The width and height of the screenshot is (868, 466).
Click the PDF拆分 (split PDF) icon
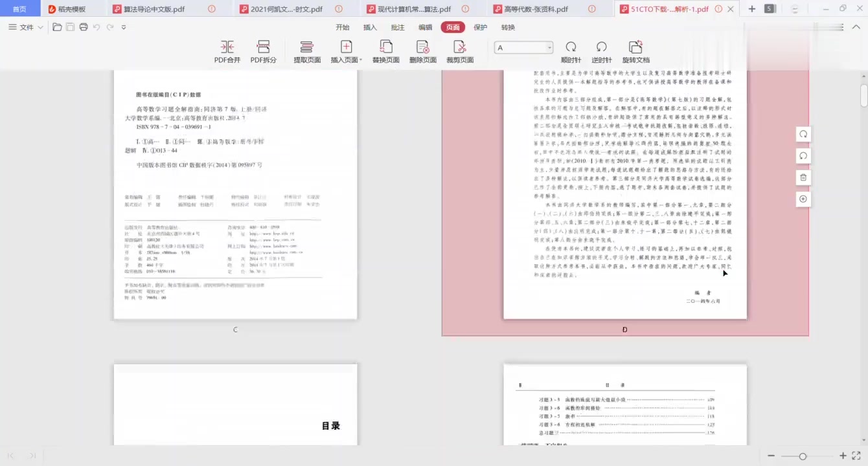click(264, 52)
